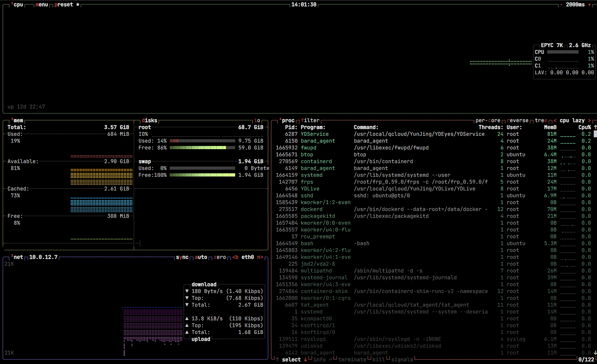The width and height of the screenshot is (597, 364).
Task: Click sync in the net panel
Action: 182,257
